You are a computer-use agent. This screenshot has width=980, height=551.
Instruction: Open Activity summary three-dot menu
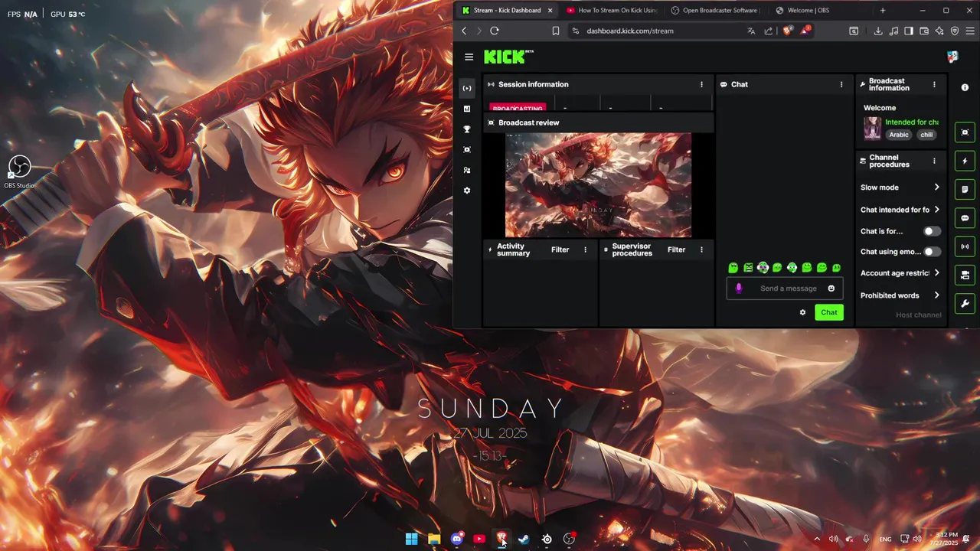click(x=586, y=249)
